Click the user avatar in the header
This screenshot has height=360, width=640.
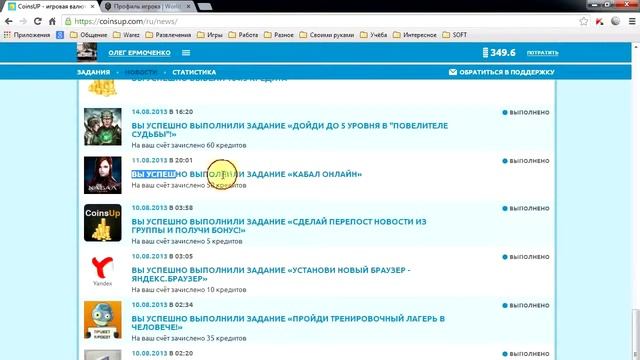pos(87,52)
